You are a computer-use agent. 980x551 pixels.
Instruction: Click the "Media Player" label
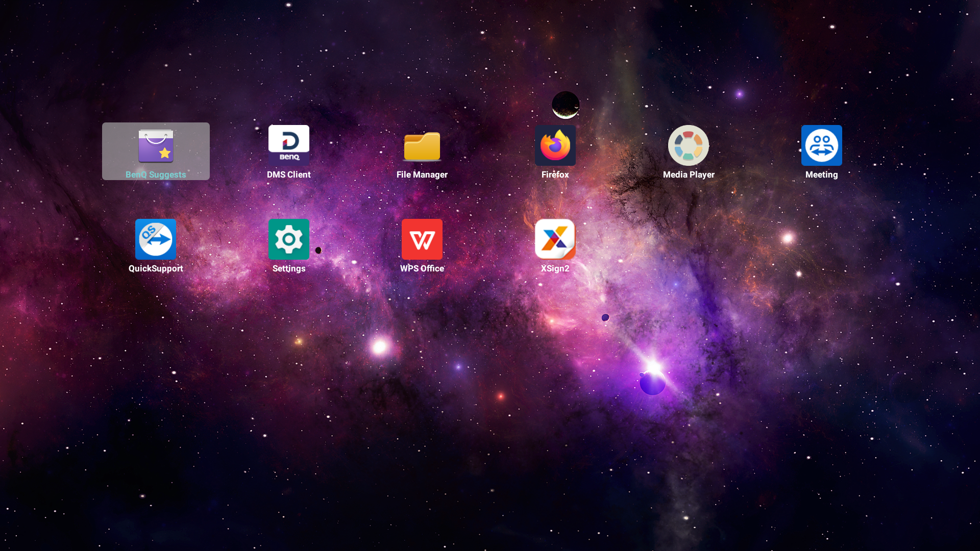[689, 174]
